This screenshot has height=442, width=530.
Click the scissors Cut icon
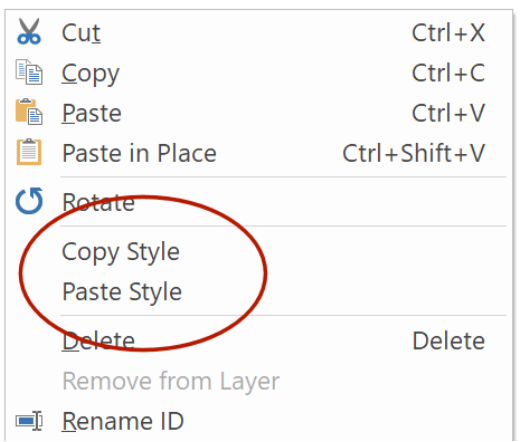coord(29,32)
